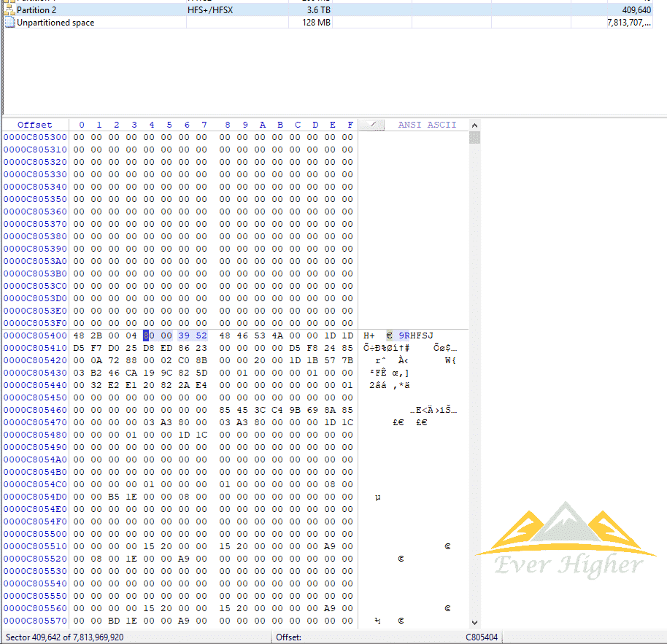Click the scroll down arrow of hex view
Viewport: 667px width, 644px height.
[x=475, y=622]
